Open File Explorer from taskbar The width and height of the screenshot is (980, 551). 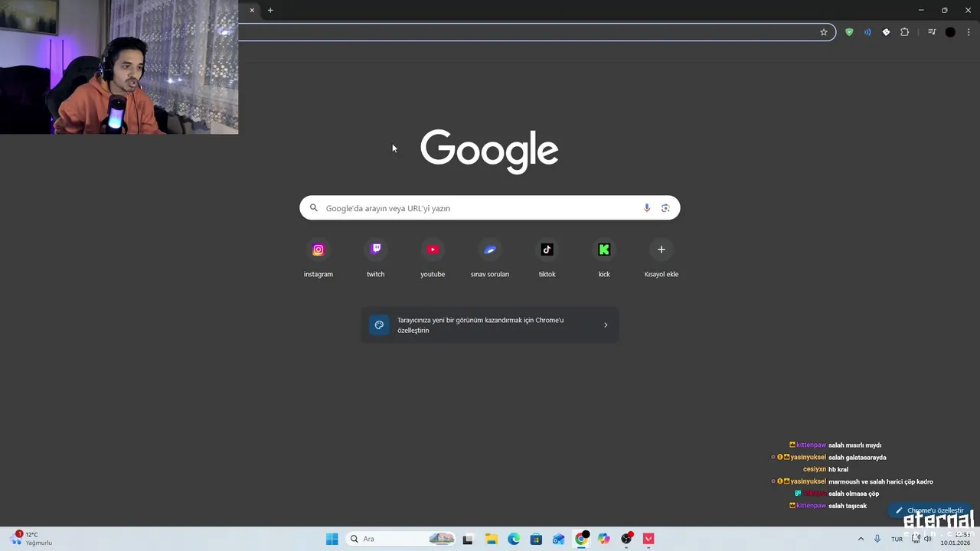pyautogui.click(x=491, y=539)
